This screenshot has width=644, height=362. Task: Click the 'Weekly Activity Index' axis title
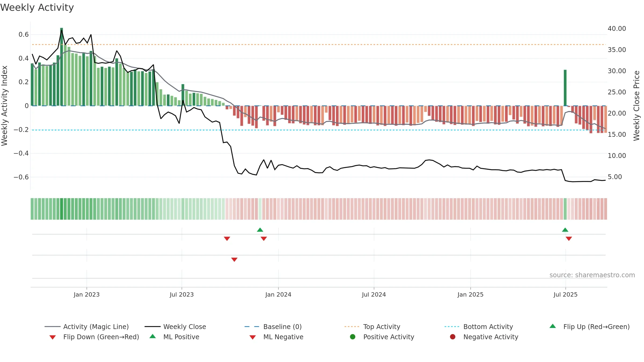[x=4, y=106]
